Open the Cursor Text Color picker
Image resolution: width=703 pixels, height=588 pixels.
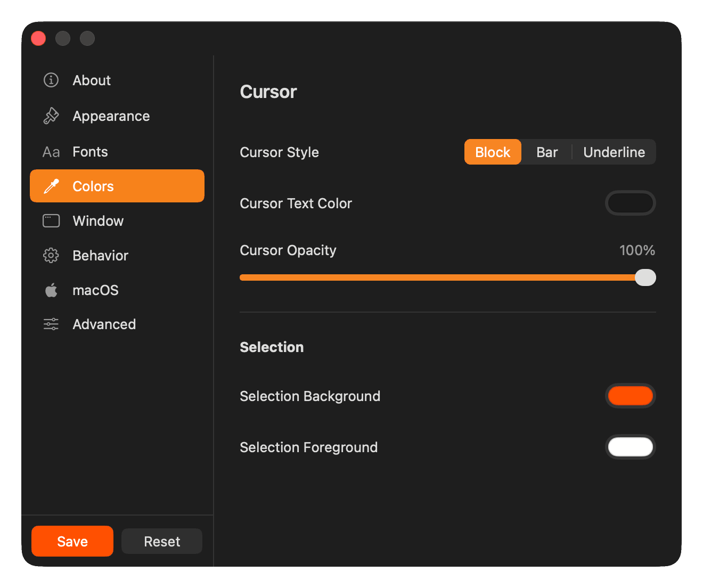pos(630,203)
